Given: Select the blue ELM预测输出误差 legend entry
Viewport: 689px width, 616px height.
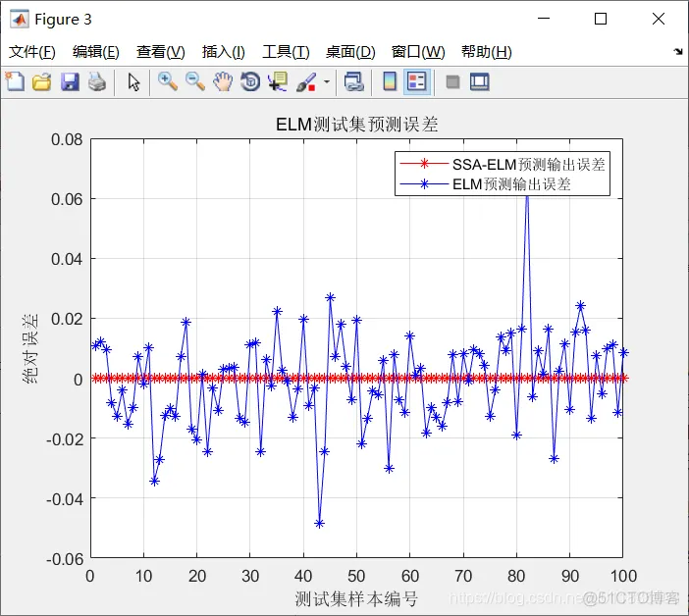Looking at the screenshot, I should coord(485,184).
